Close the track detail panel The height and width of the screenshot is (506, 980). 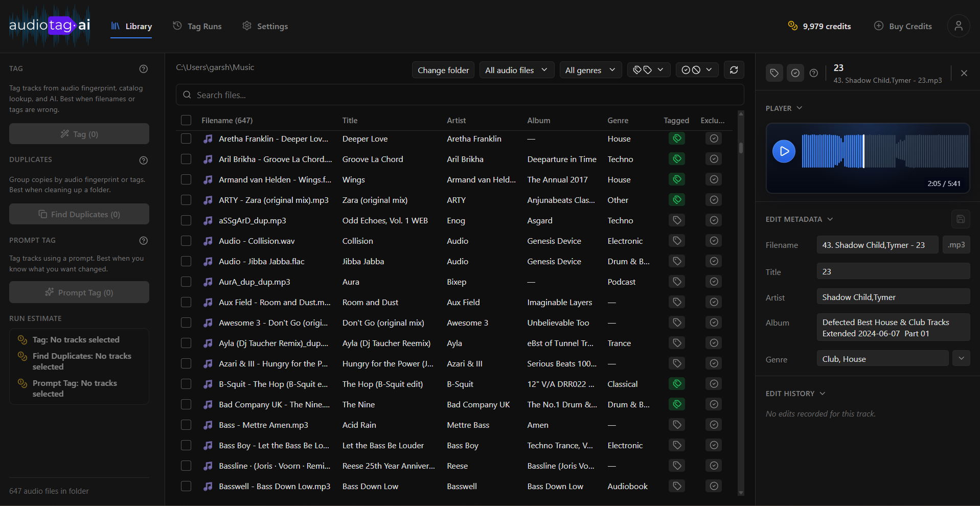coord(964,73)
